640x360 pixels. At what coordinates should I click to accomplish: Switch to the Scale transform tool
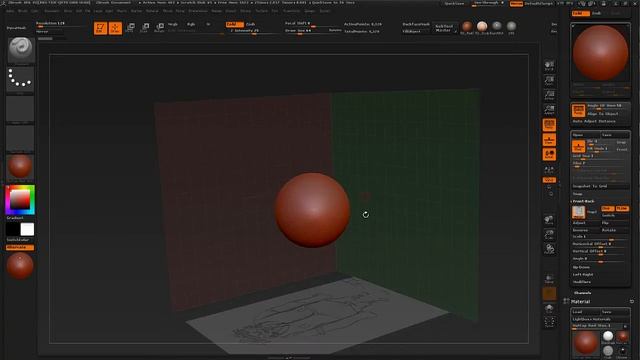pos(145,28)
